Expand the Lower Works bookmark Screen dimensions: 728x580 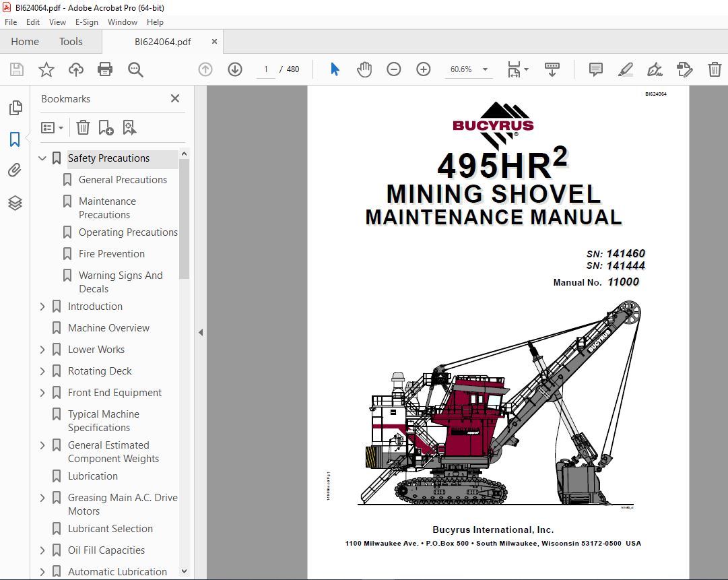(x=42, y=350)
